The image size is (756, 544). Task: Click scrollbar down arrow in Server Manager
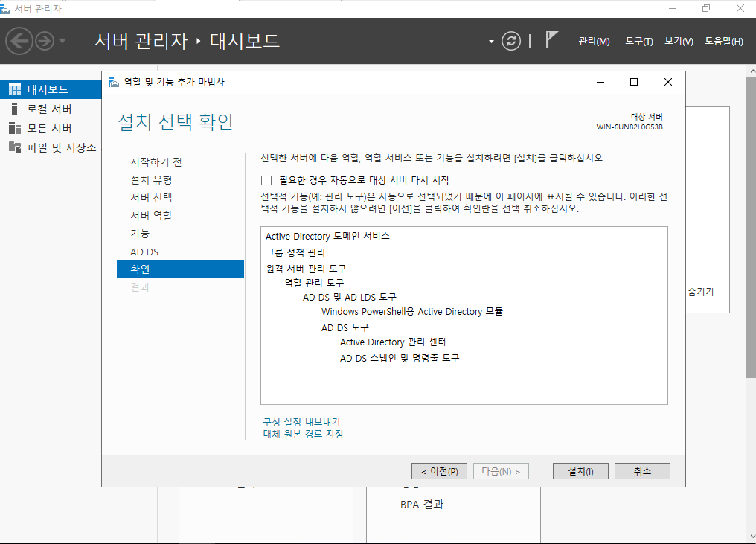[x=752, y=537]
